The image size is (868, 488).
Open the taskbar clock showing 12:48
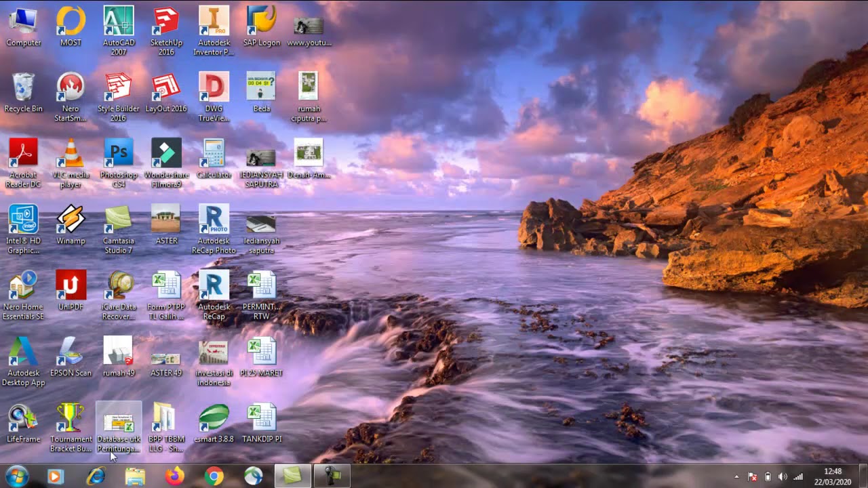833,476
